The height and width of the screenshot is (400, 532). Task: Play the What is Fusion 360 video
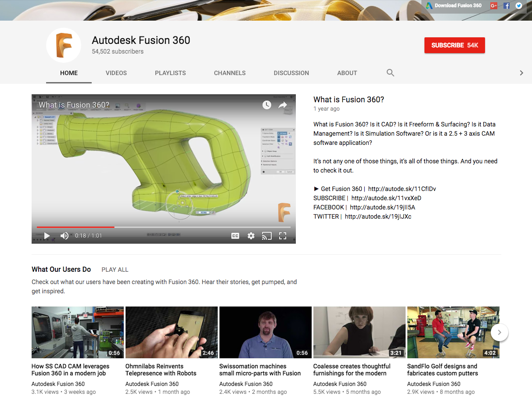click(x=47, y=236)
